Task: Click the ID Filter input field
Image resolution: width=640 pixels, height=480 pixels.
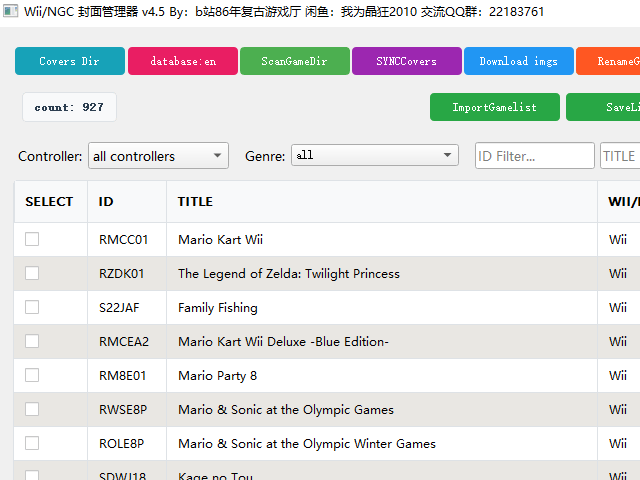Action: pyautogui.click(x=534, y=156)
